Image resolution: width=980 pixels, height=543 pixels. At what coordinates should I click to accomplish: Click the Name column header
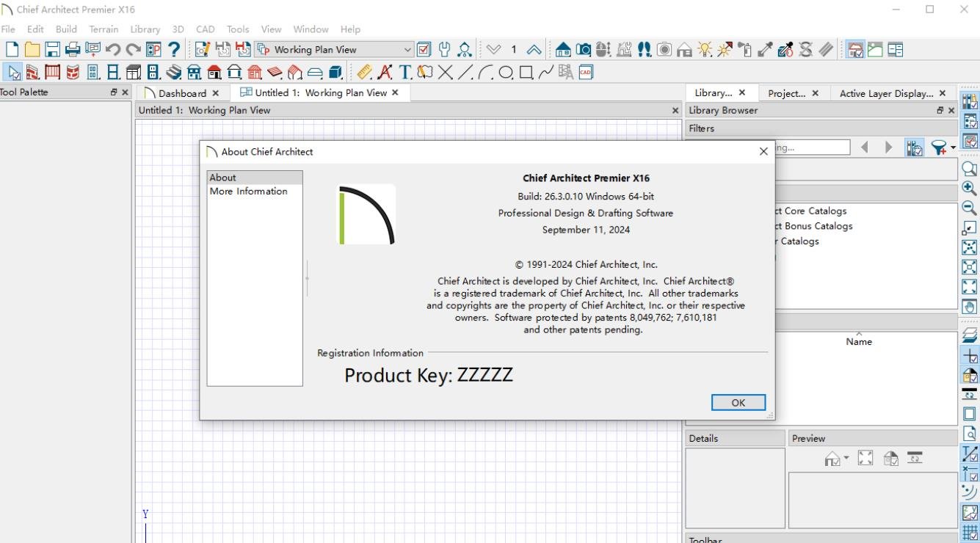click(x=859, y=341)
